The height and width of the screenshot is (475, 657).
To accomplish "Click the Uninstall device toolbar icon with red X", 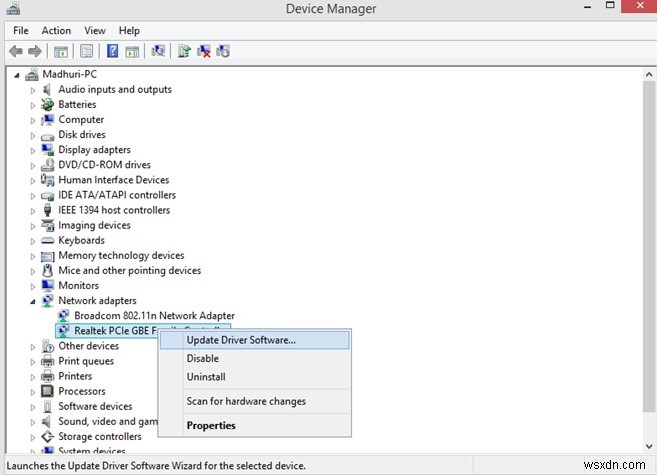I will point(204,51).
